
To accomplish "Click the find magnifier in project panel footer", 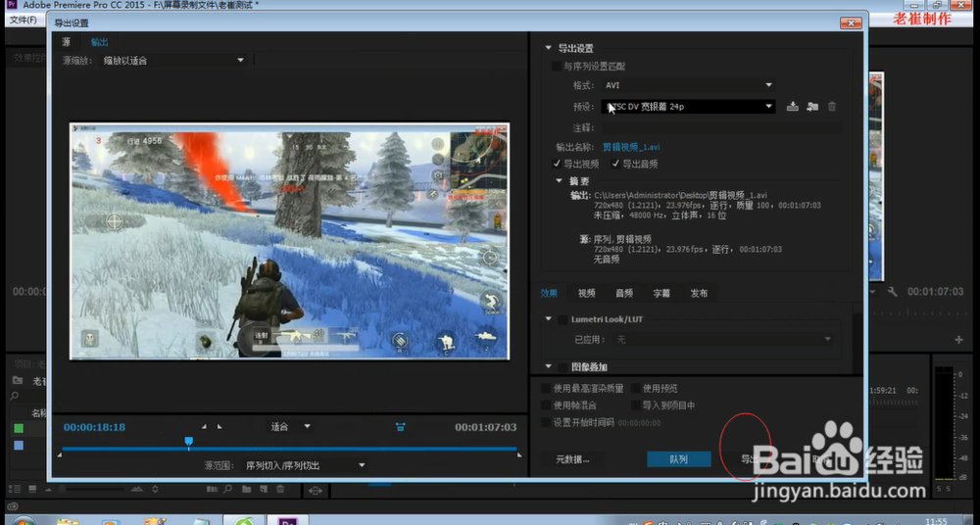I will coord(228,489).
